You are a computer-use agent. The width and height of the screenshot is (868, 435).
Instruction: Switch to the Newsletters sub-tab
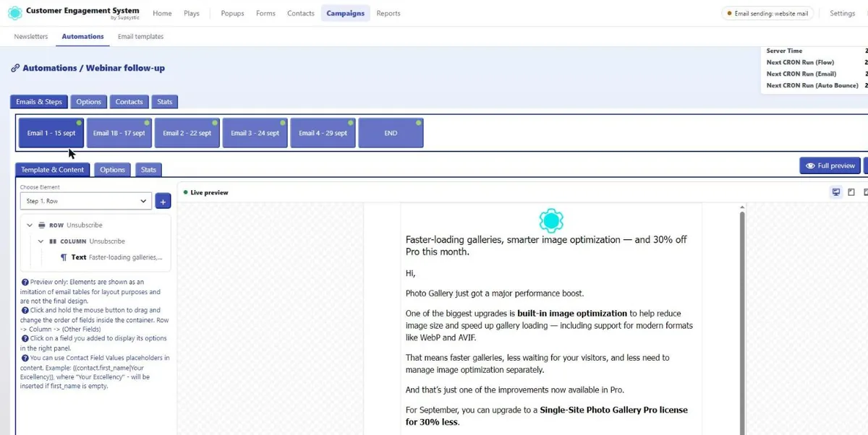pos(31,37)
